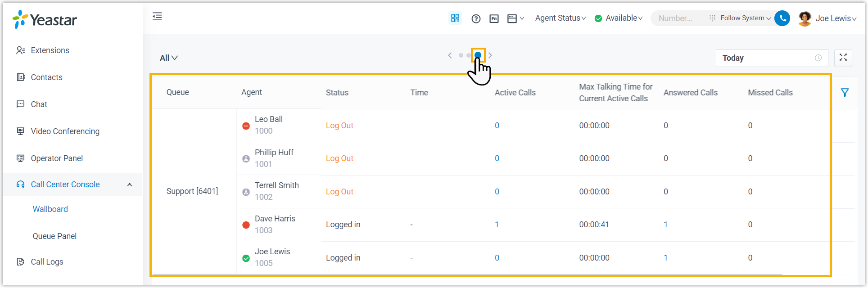Open the Available presence dropdown

(x=619, y=18)
